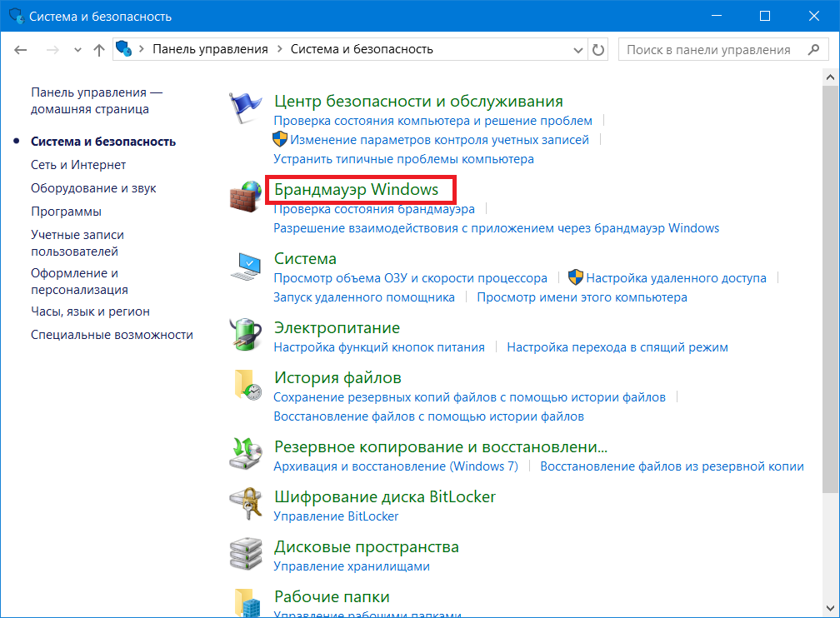Open Оборудование и звук category
Viewport: 840px width, 618px height.
[x=93, y=188]
